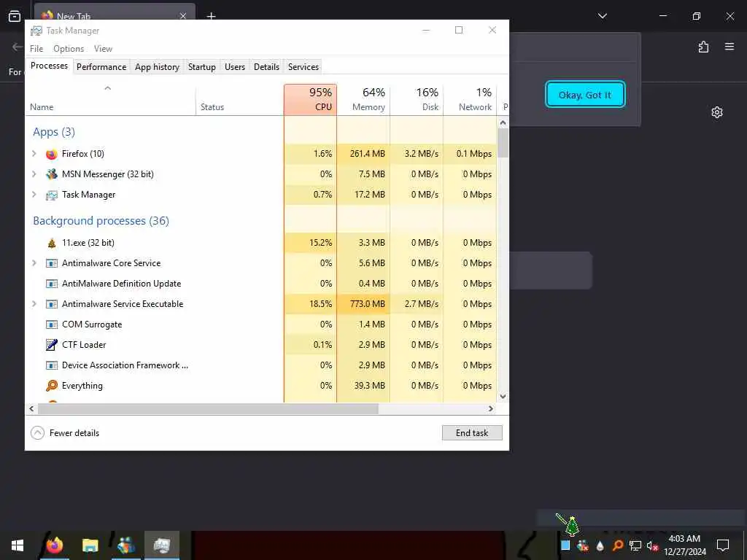This screenshot has height=560, width=747.
Task: Click the Firefox back arrow
Action: tap(18, 47)
